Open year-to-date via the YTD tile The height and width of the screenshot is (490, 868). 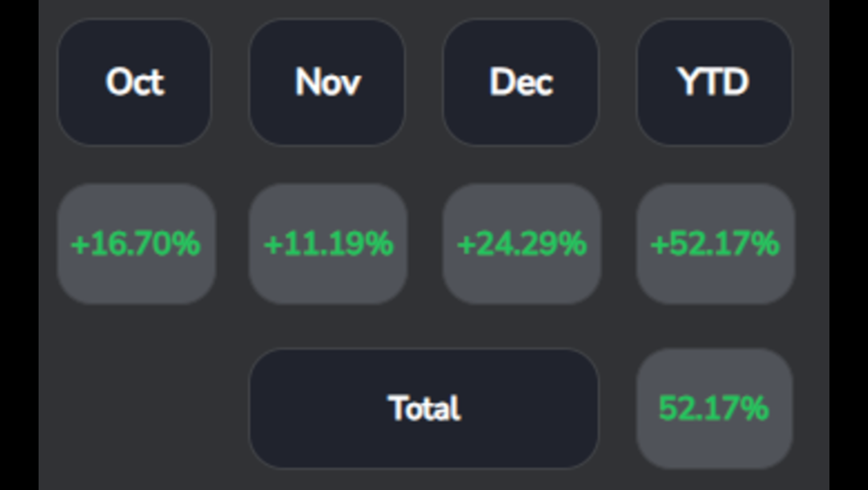pos(714,83)
